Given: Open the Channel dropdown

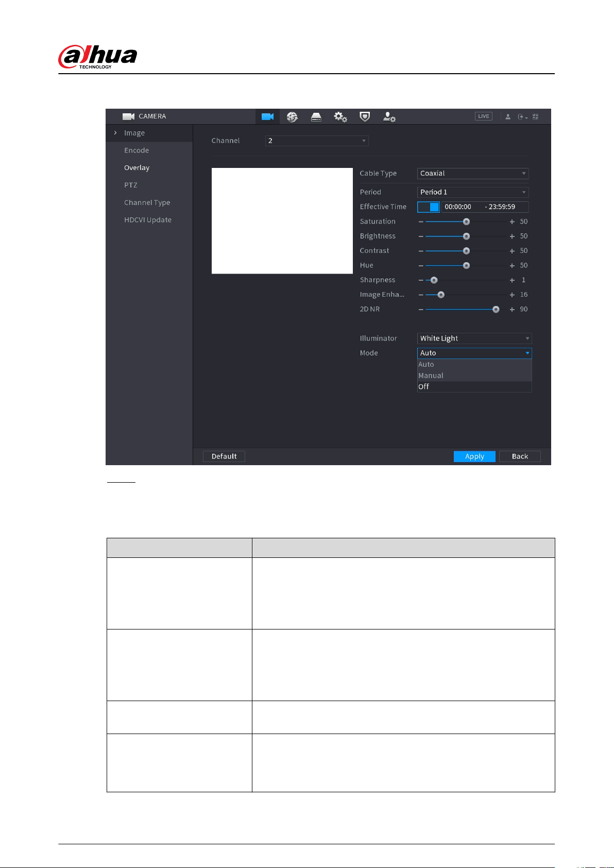Looking at the screenshot, I should pyautogui.click(x=317, y=141).
